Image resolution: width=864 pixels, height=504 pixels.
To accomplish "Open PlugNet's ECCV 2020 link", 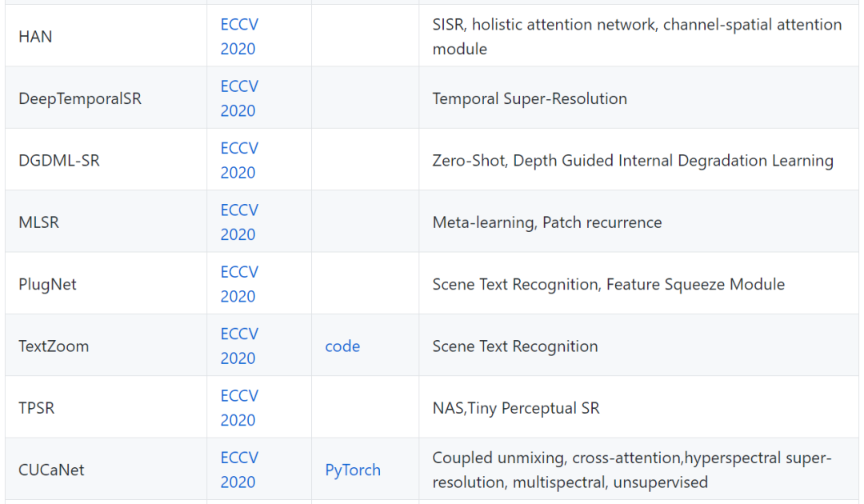I will (239, 283).
